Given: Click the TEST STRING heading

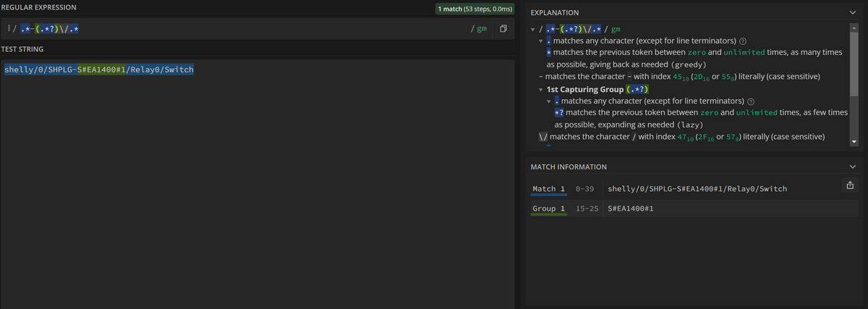Looking at the screenshot, I should 22,48.
